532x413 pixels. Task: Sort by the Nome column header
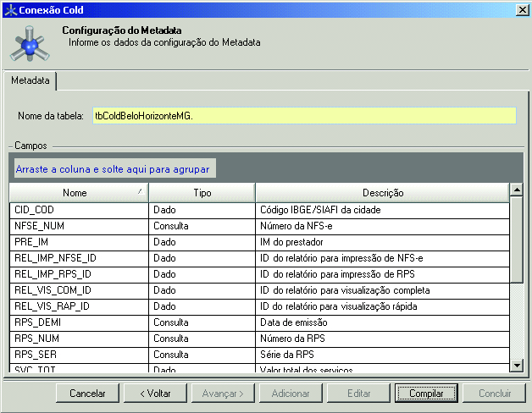(78, 193)
